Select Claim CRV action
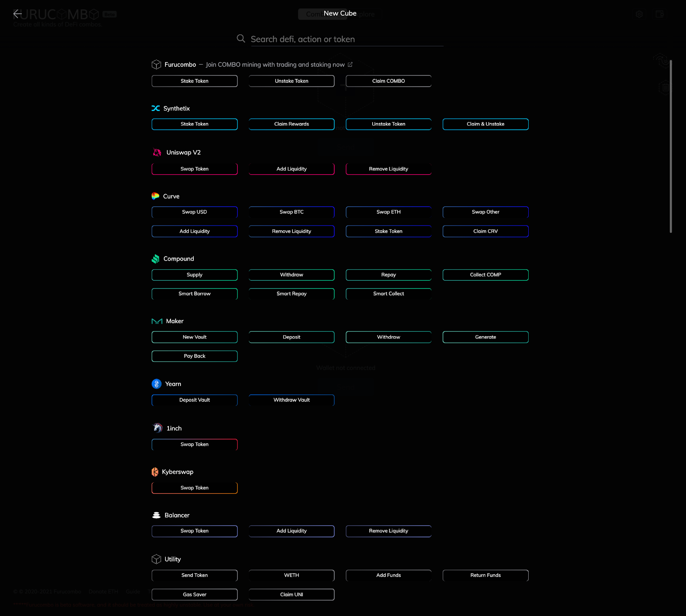 pyautogui.click(x=485, y=231)
